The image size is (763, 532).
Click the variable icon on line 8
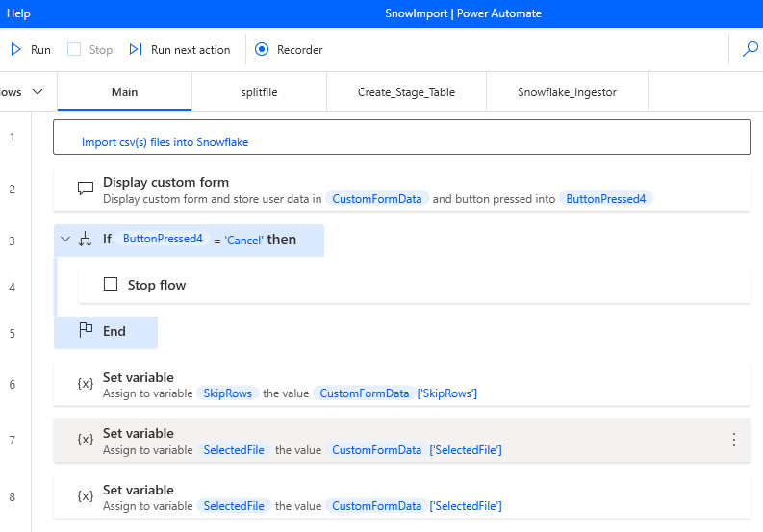[x=86, y=496]
